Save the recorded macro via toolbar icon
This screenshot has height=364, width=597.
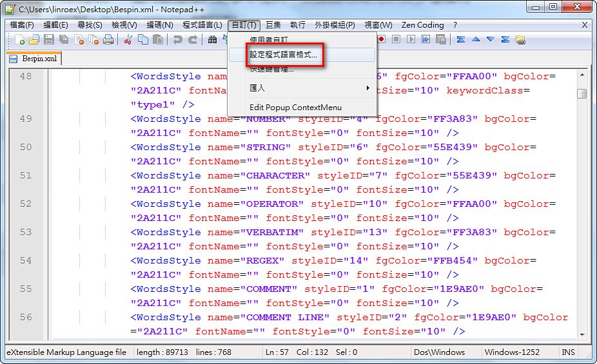click(x=440, y=39)
